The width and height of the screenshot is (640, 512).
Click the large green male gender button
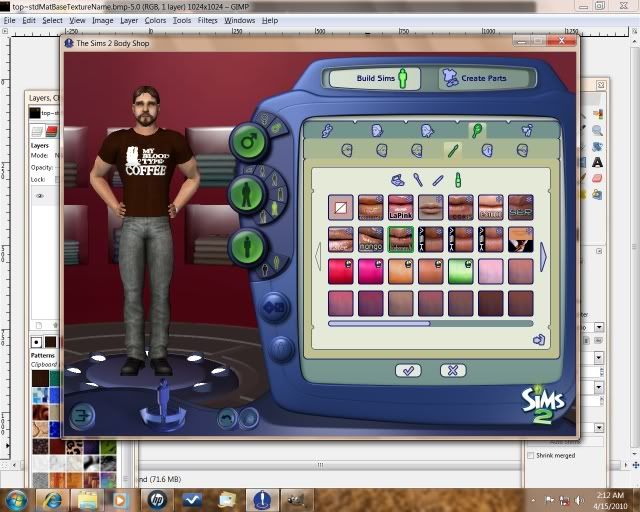pos(249,142)
